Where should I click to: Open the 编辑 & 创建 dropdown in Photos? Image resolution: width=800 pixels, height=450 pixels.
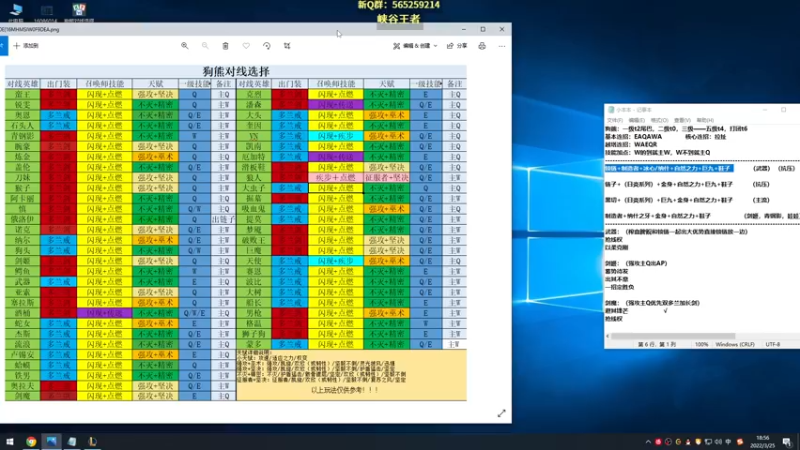pos(415,46)
